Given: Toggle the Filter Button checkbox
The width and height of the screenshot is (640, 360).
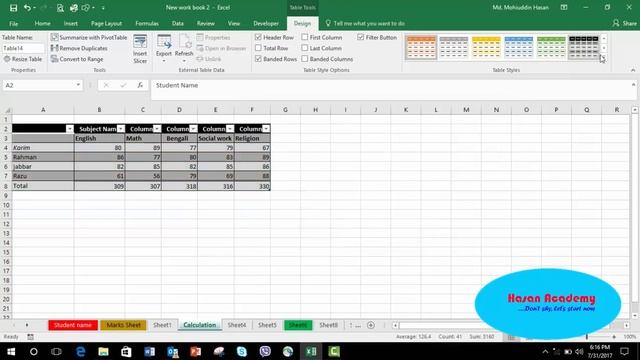Looking at the screenshot, I should (361, 37).
